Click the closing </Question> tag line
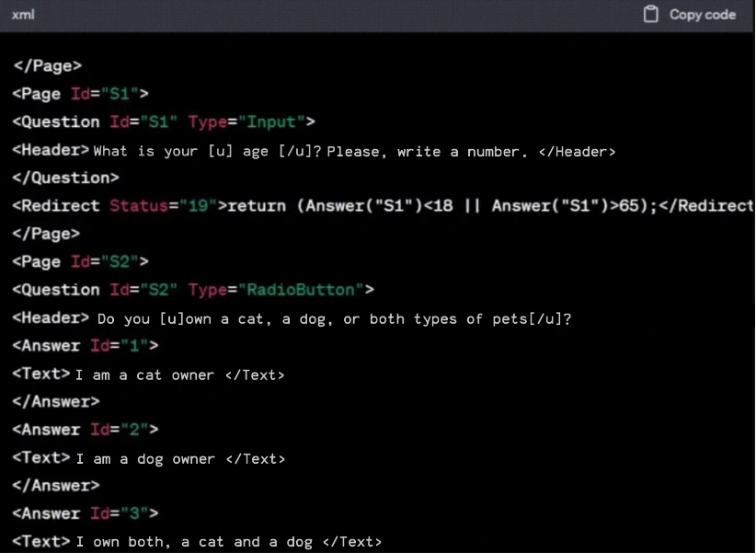This screenshot has height=553, width=756. coord(65,178)
